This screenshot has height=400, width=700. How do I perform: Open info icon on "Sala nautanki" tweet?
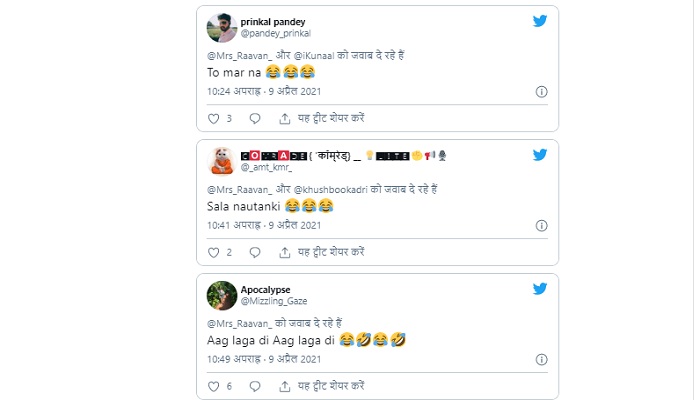point(541,225)
